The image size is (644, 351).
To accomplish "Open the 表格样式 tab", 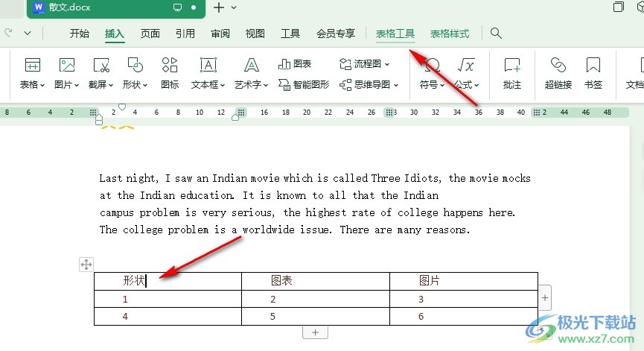I will click(450, 34).
